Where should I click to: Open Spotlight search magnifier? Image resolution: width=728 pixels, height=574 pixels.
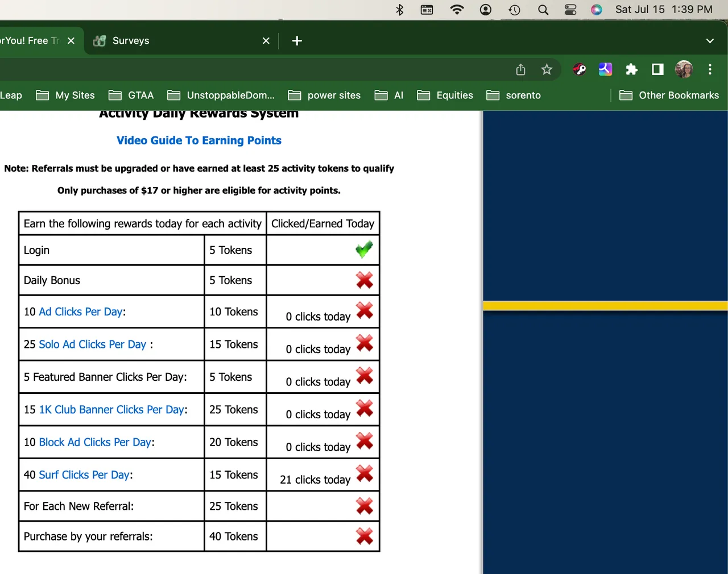tap(543, 10)
